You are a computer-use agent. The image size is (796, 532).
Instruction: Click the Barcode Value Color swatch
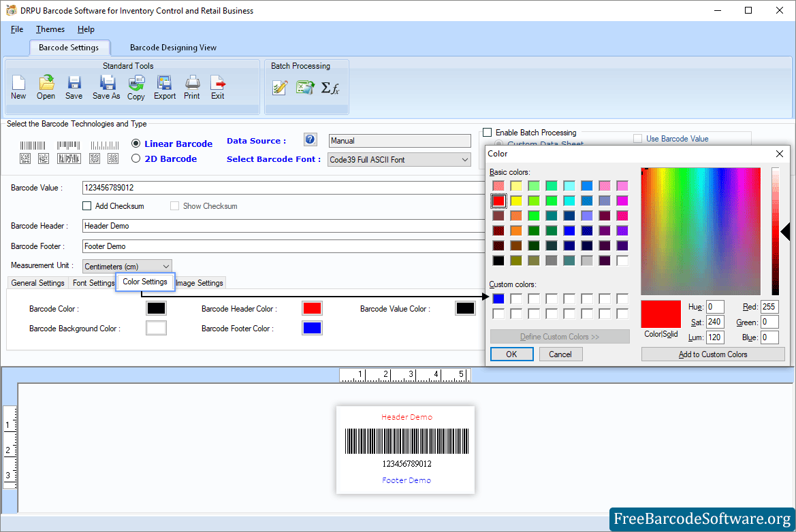pyautogui.click(x=465, y=308)
